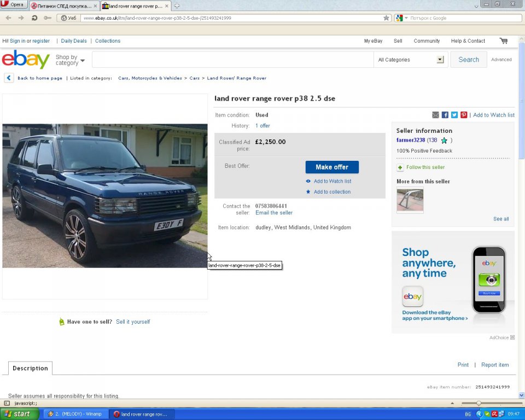Screen dimensions: 525x420
Task: Click Email the seller link
Action: coord(274,213)
